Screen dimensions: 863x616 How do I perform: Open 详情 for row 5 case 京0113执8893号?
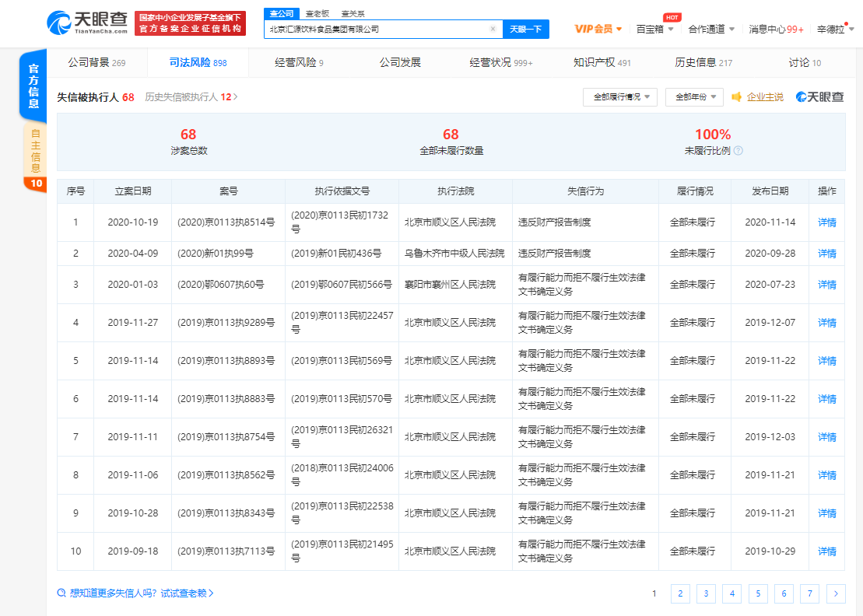coord(826,361)
